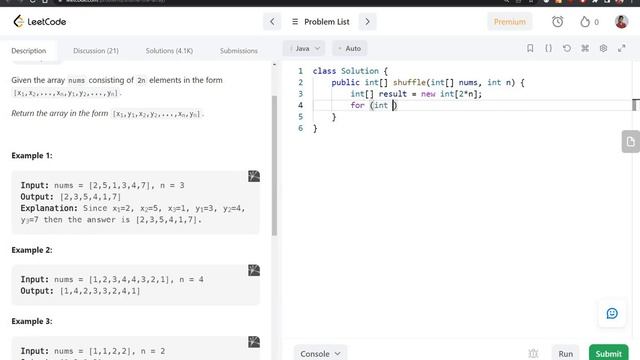Screen dimensions: 640x360
Task: Switch to the Solutions (4.1K) tab
Action: point(169,51)
